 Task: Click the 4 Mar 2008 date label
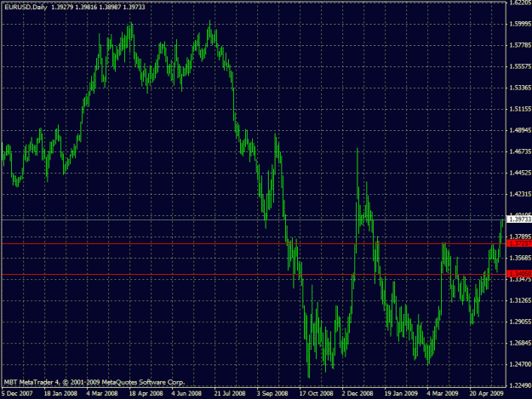102,394
